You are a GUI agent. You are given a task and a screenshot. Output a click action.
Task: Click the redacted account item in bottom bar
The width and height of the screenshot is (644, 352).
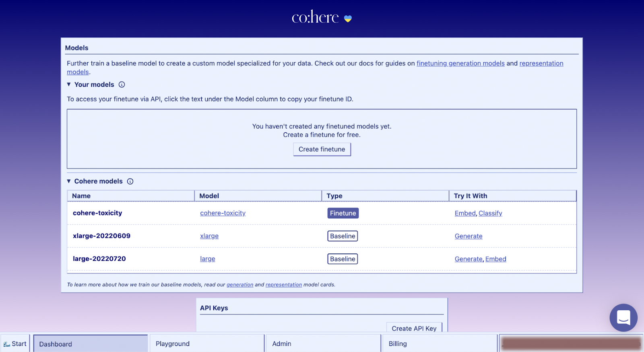click(571, 344)
